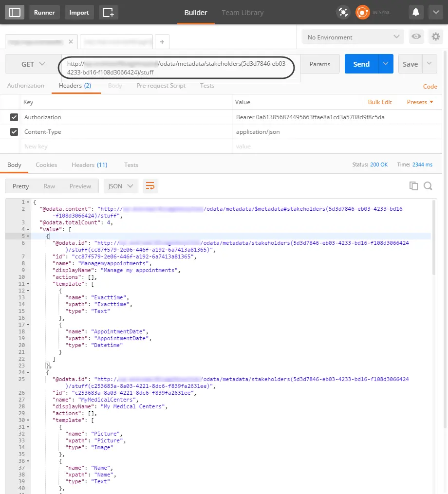This screenshot has height=494, width=448.
Task: Switch to the response Cookies tab
Action: click(x=46, y=165)
